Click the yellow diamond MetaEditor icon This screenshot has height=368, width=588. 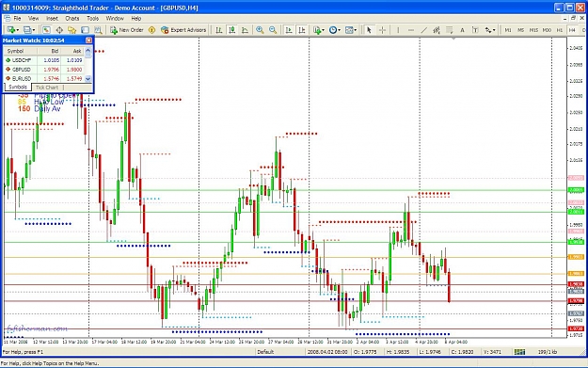[151, 30]
